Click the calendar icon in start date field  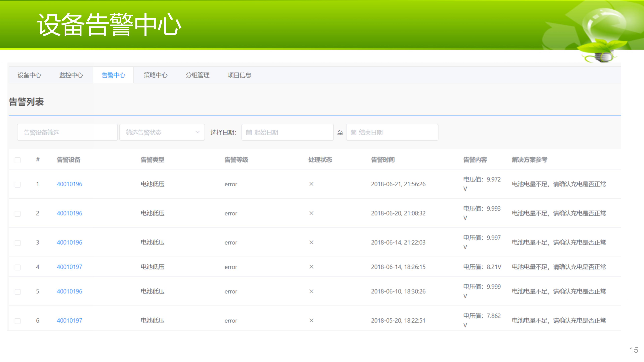pos(249,132)
